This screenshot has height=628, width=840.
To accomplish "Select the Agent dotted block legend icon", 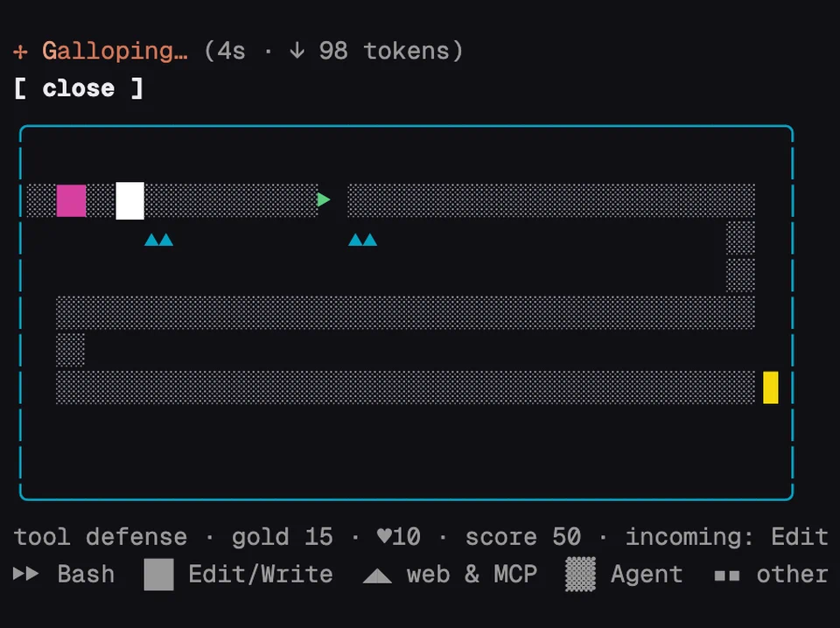I will tap(581, 574).
